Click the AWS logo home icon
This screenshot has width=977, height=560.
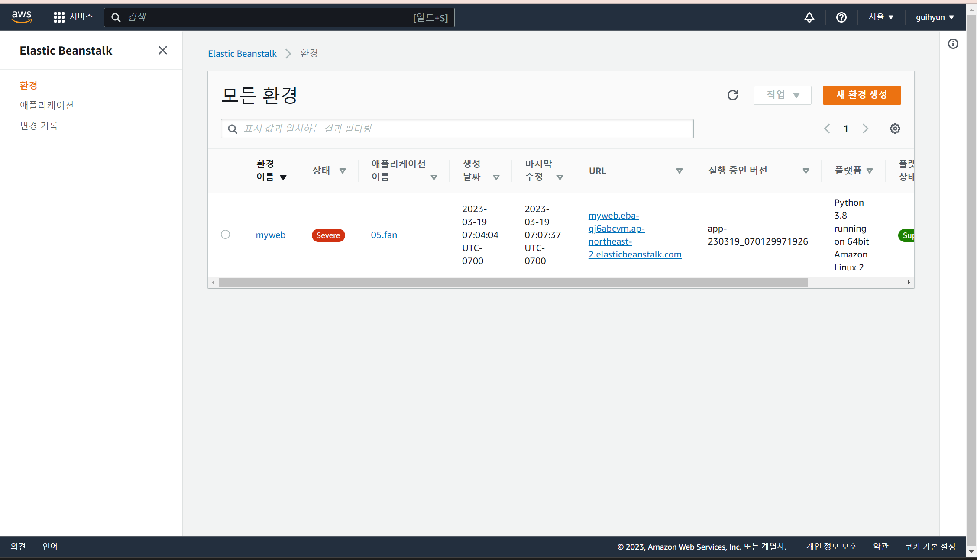pos(22,17)
